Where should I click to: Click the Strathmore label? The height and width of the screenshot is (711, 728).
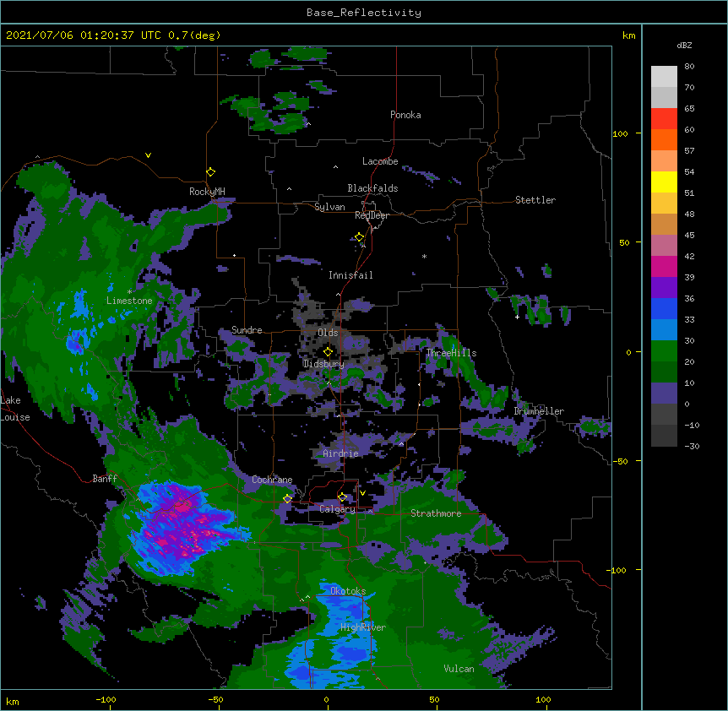pyautogui.click(x=436, y=513)
